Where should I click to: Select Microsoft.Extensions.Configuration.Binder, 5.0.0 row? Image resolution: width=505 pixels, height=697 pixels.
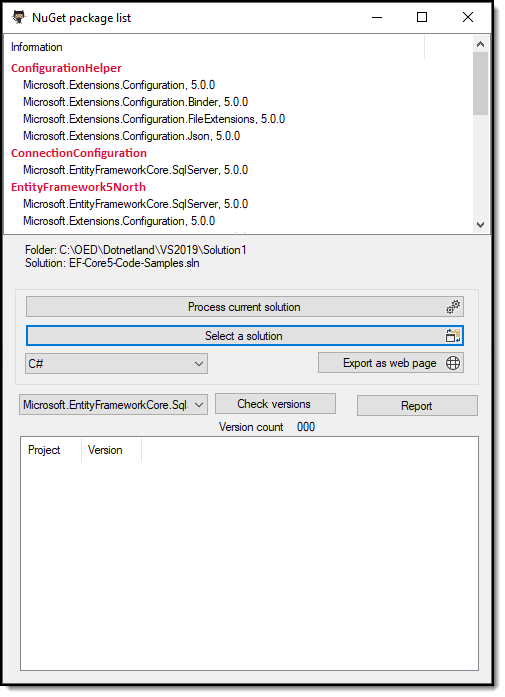pyautogui.click(x=136, y=102)
